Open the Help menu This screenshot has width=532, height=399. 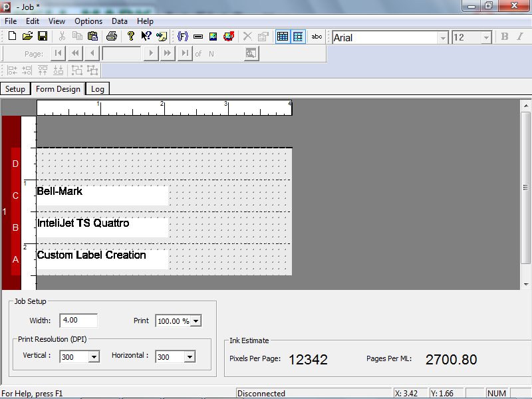point(145,21)
